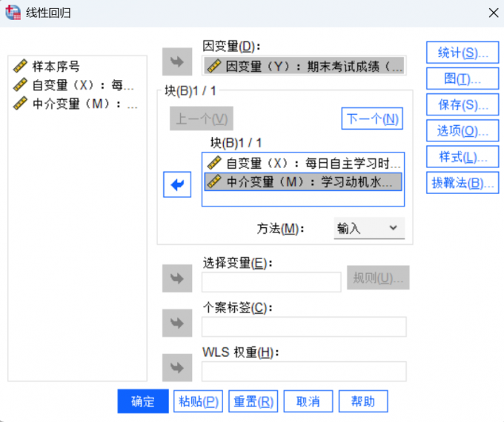Click the blue arrow to remove block variable
The height and width of the screenshot is (422, 504).
[177, 184]
